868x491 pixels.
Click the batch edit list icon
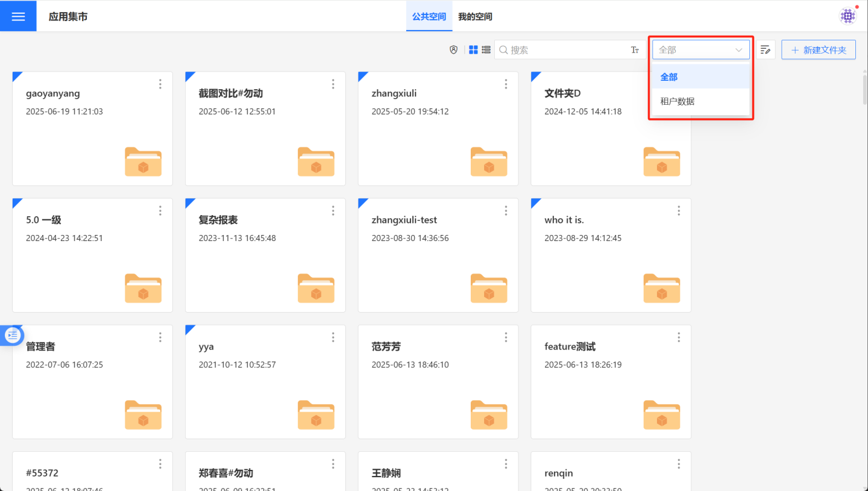pos(766,50)
